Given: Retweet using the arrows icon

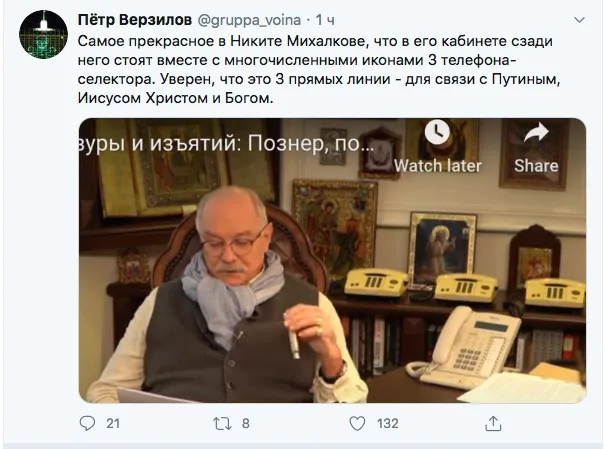Looking at the screenshot, I should pyautogui.click(x=222, y=424).
